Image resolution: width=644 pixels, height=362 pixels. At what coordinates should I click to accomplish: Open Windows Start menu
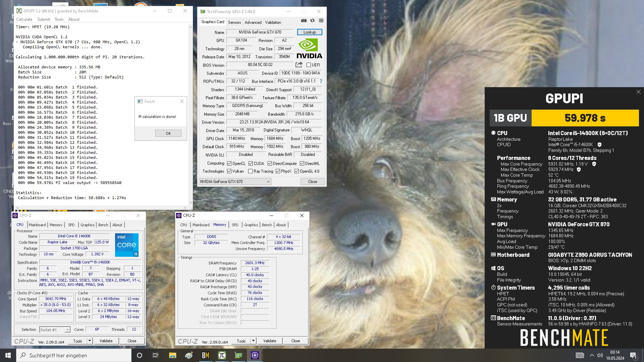click(8, 355)
